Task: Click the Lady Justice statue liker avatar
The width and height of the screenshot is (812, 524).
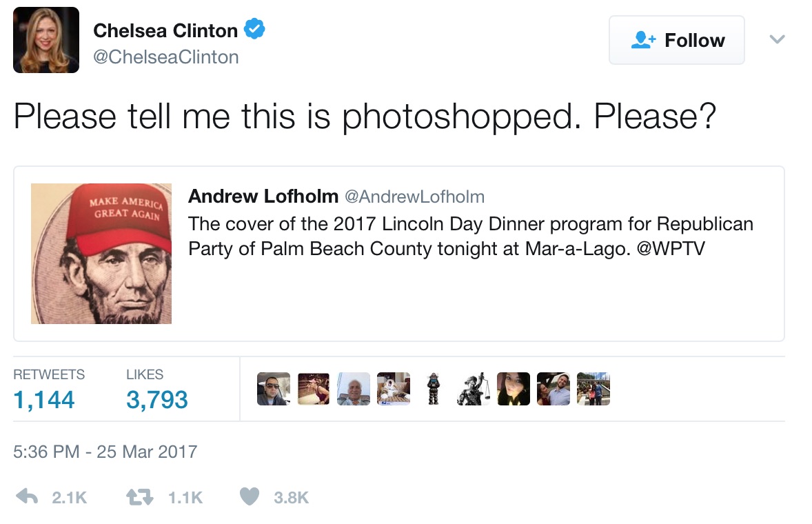Action: click(474, 389)
